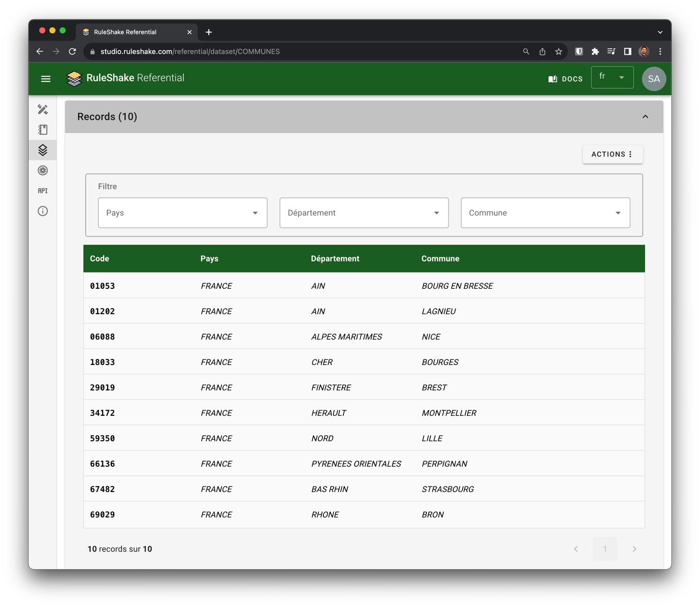The height and width of the screenshot is (607, 700).
Task: Click the magic wand sidebar icon
Action: coord(43,109)
